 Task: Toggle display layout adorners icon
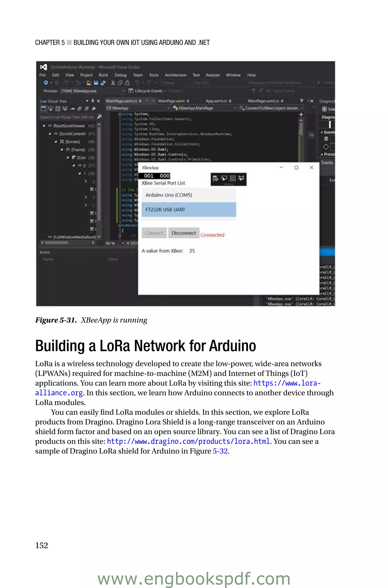click(x=58, y=109)
